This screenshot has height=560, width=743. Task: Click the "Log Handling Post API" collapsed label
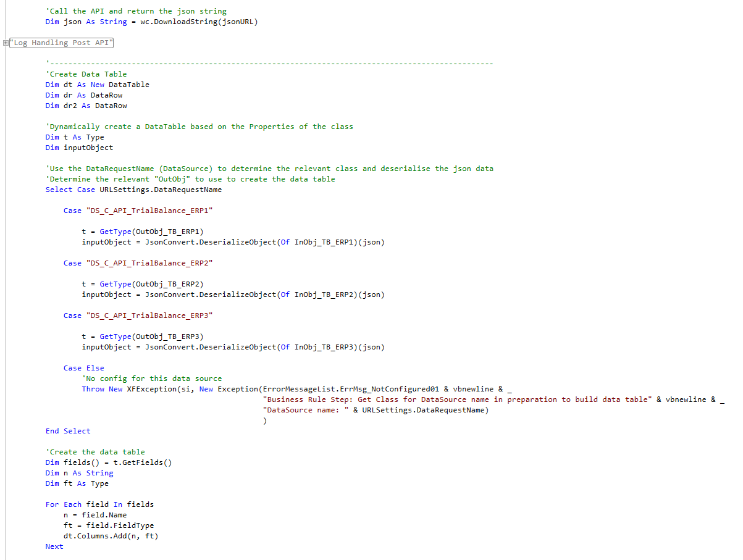coord(62,43)
